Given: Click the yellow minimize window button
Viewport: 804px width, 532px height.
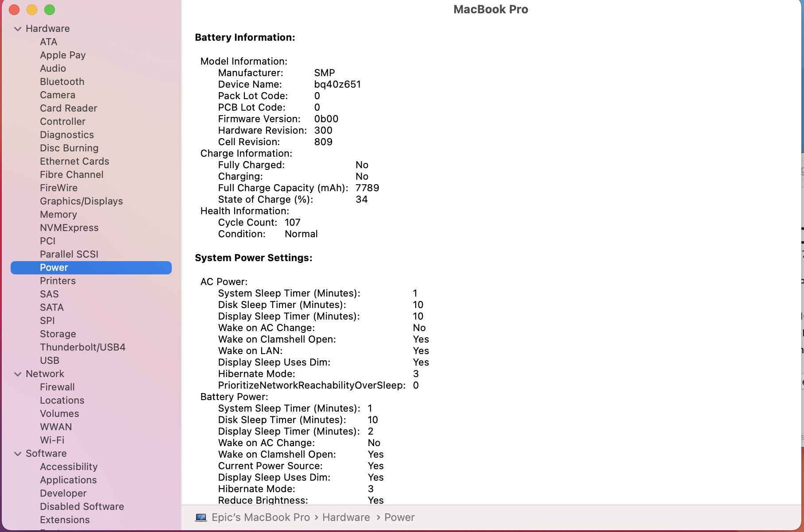Looking at the screenshot, I should (x=32, y=10).
